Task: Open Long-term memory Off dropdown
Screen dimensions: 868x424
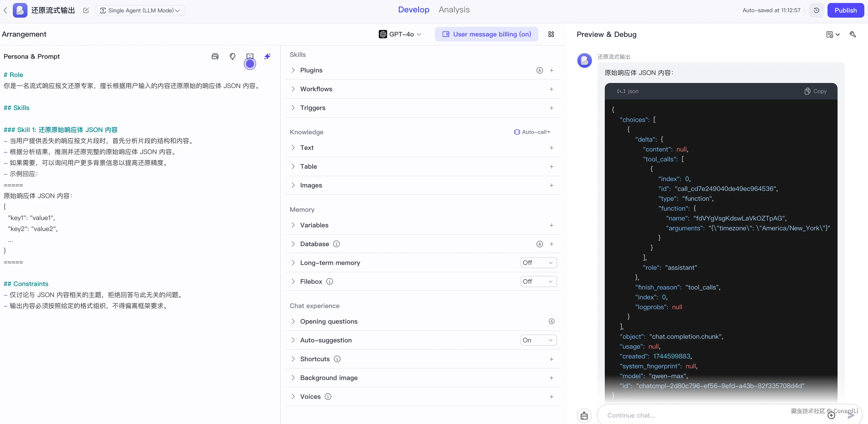Action: pos(538,263)
